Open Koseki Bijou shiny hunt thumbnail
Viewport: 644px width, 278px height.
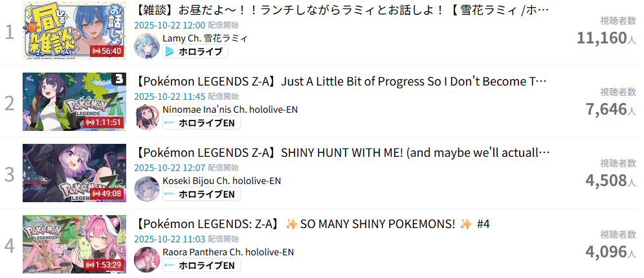click(74, 173)
